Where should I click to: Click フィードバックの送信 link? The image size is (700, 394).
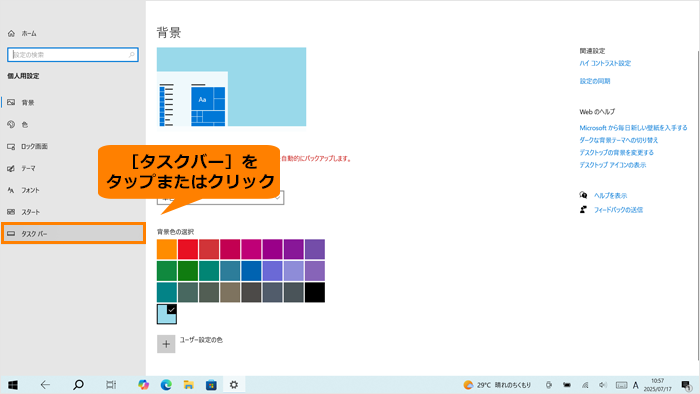point(618,210)
